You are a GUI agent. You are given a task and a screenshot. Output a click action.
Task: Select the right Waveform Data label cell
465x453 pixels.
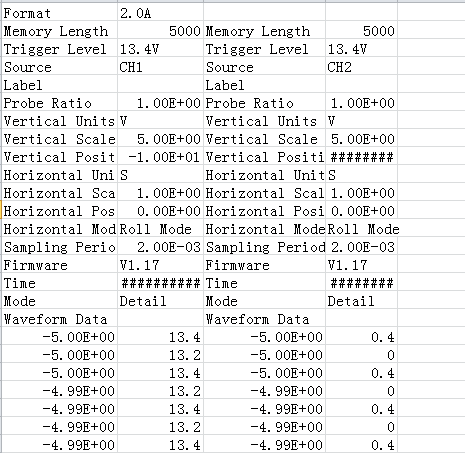point(264,319)
